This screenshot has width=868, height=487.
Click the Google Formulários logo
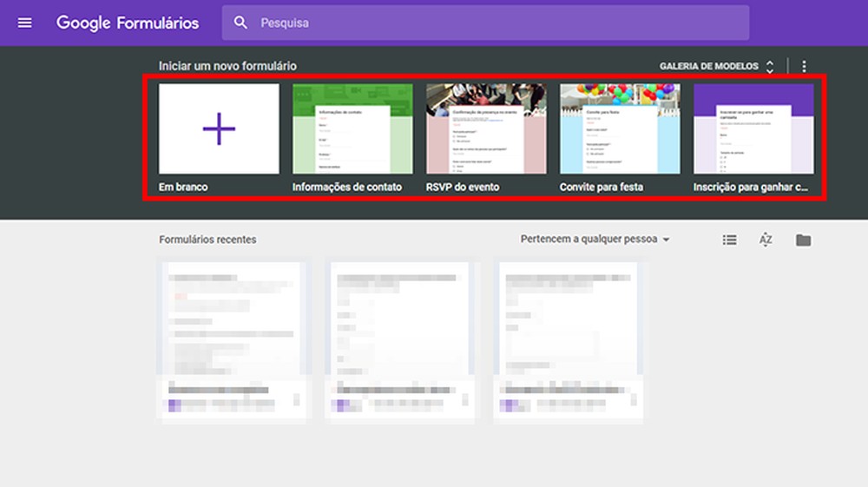(128, 23)
